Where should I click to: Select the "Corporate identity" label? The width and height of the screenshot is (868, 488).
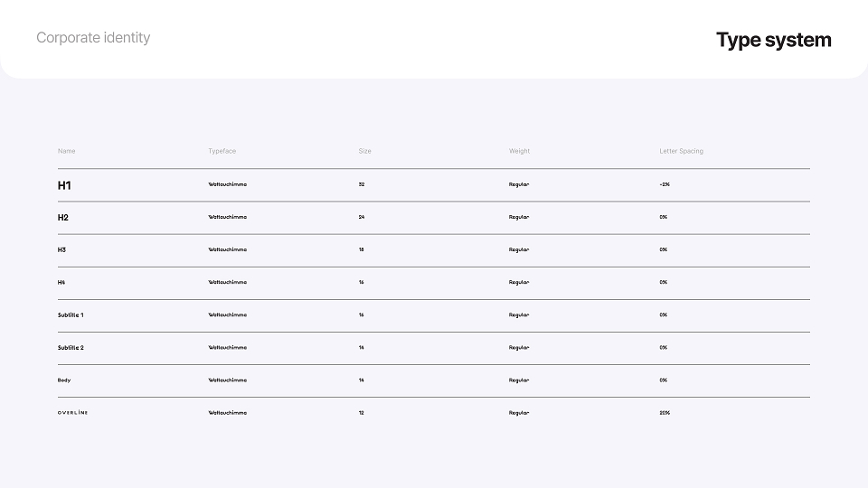[93, 38]
